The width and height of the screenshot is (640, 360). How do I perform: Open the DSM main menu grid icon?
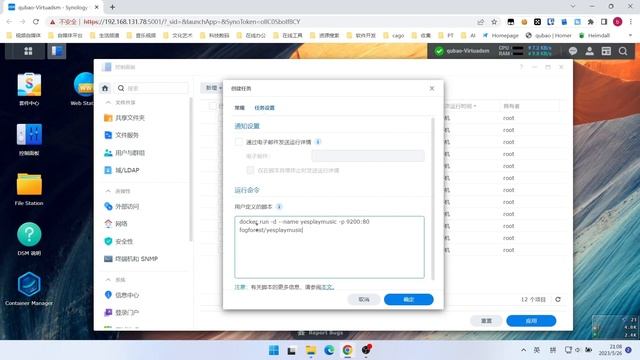[28, 51]
